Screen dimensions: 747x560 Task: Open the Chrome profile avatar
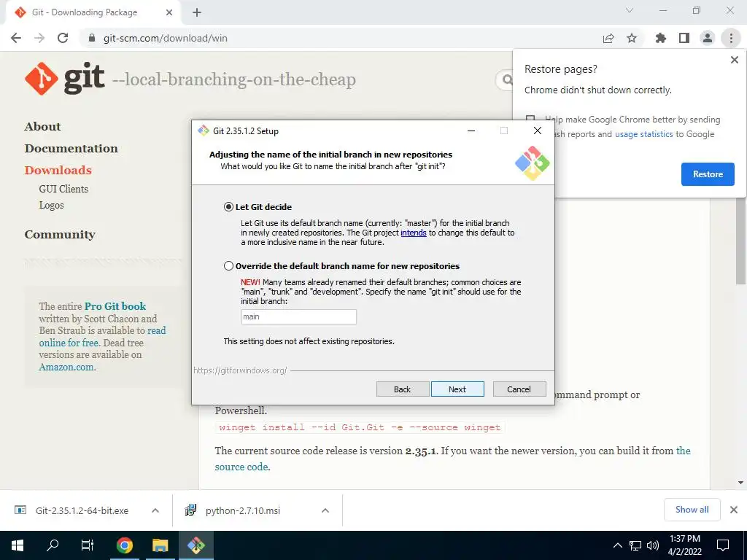708,38
